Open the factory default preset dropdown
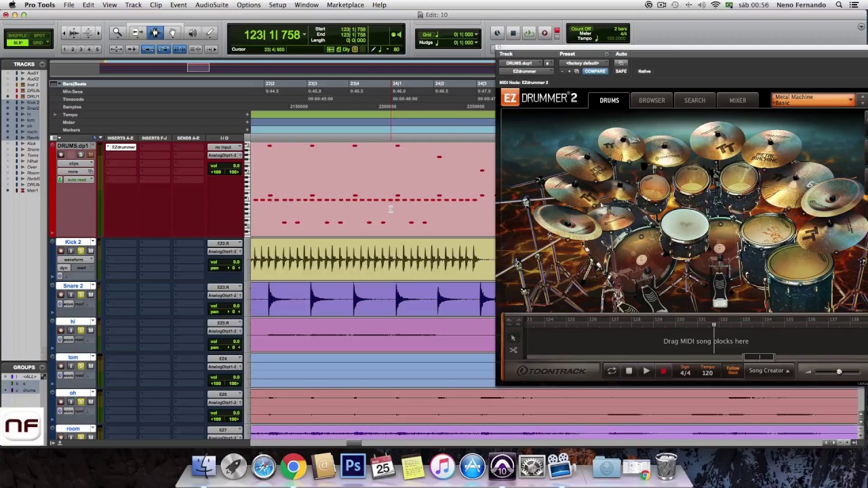This screenshot has width=868, height=488. (x=585, y=63)
